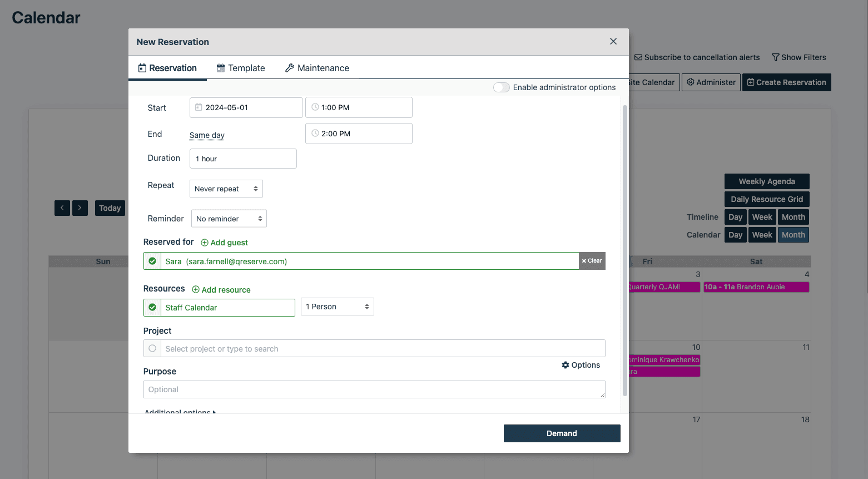868x479 pixels.
Task: Click the next month arrow button
Action: click(x=80, y=208)
